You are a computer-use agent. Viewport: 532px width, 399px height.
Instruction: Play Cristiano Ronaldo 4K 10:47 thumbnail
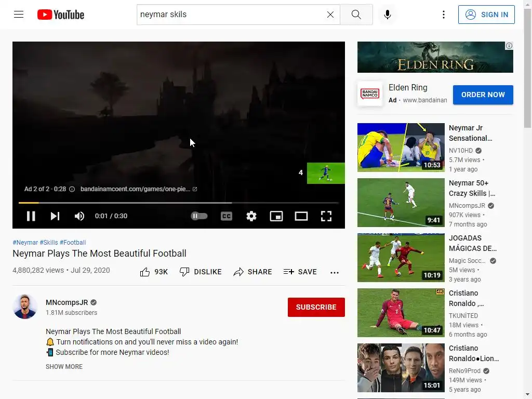coord(401,313)
